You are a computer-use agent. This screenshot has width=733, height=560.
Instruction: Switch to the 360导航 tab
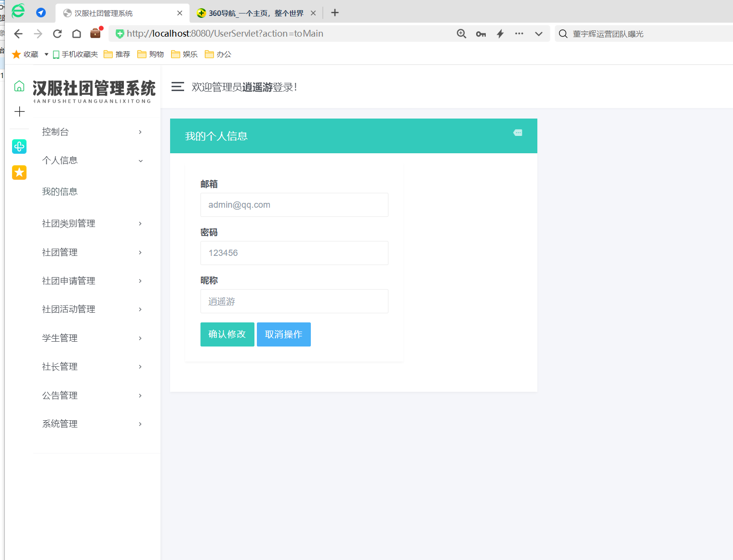(255, 13)
